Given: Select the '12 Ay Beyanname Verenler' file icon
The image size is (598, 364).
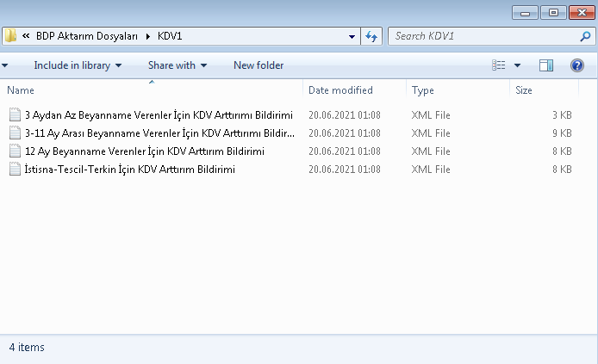Looking at the screenshot, I should click(x=15, y=151).
